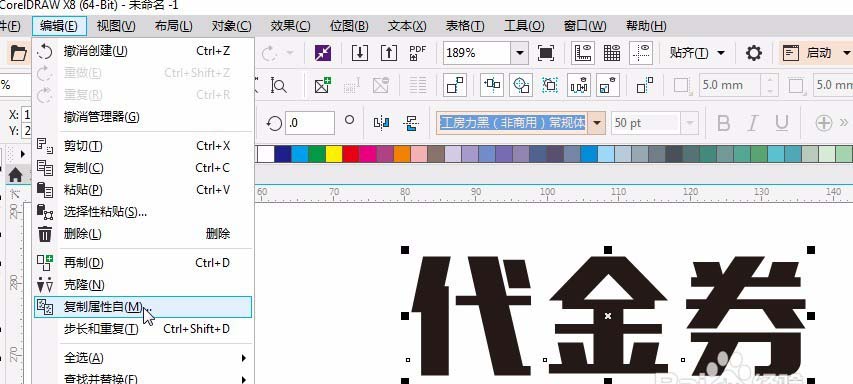The image size is (853, 384).
Task: Click the Export icon with the up arrow
Action: coord(388,53)
